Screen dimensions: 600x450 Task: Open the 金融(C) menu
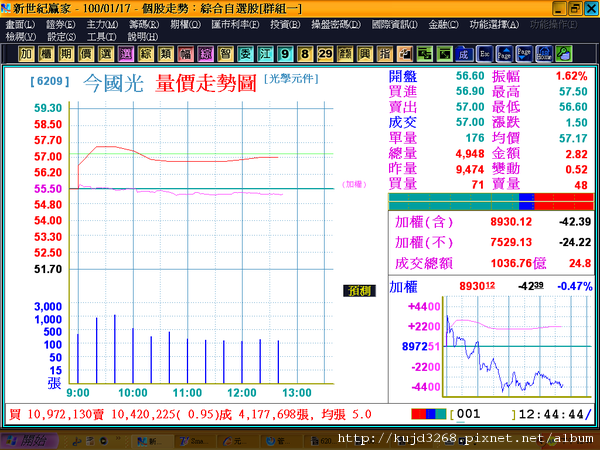click(x=443, y=24)
